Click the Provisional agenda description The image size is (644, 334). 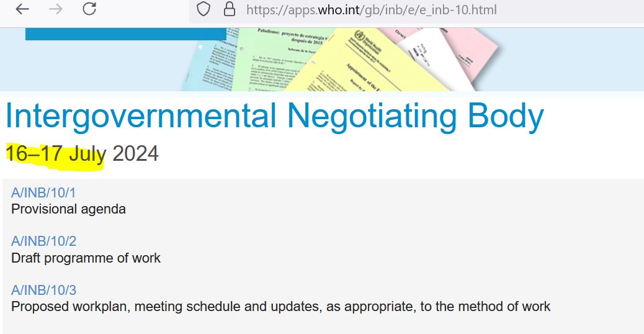pos(68,209)
